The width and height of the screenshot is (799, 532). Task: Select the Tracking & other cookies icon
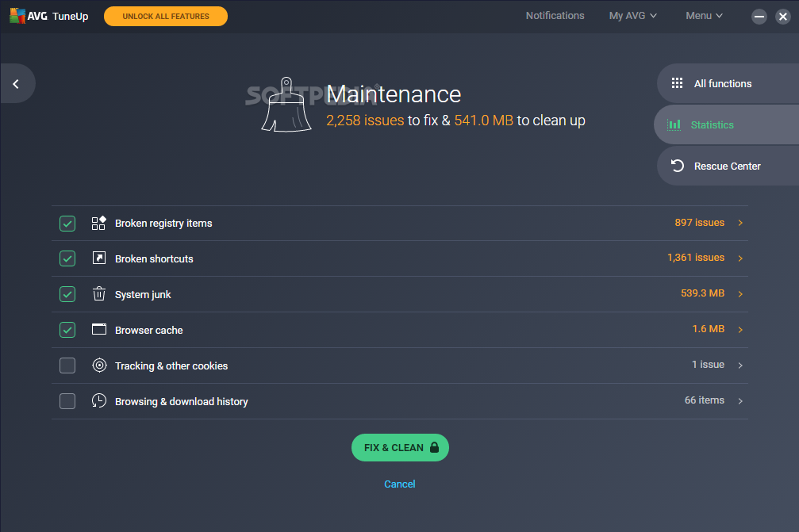pos(98,366)
